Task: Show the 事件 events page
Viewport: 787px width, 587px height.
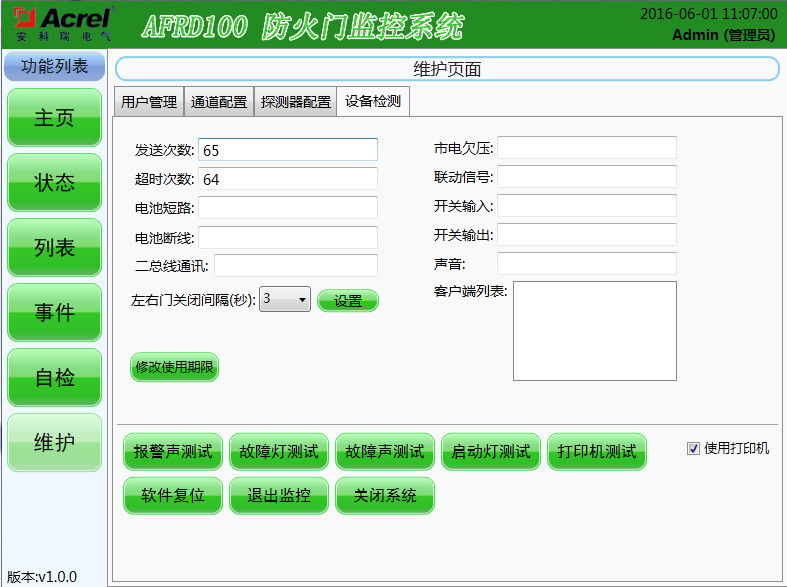Action: pos(54,313)
